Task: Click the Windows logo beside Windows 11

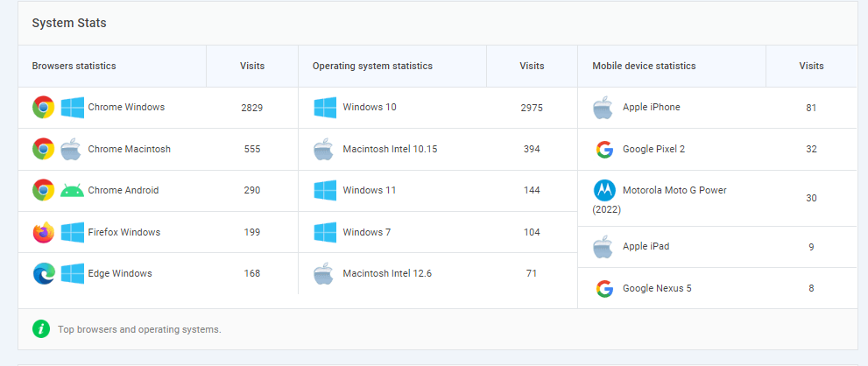Action: tap(325, 190)
